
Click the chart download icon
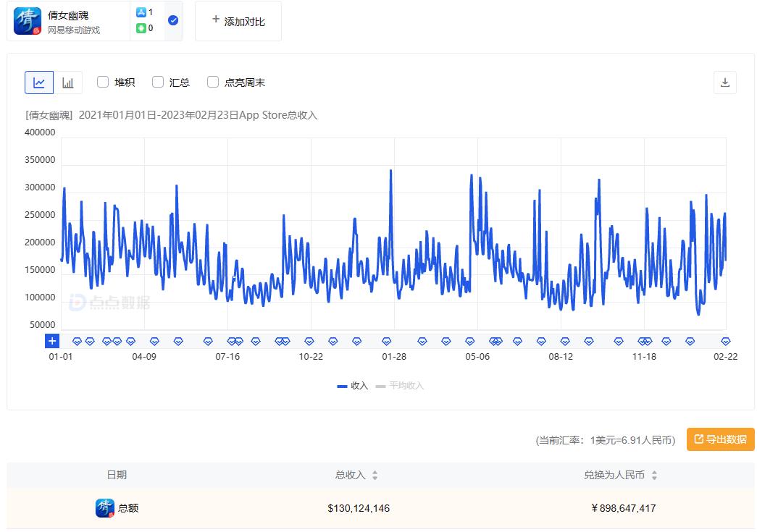point(725,83)
